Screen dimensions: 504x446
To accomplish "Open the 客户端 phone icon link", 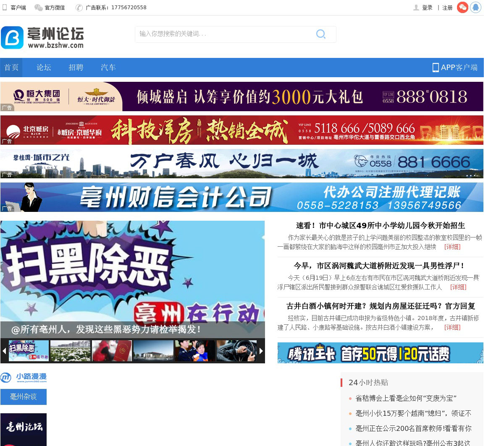I will [5, 8].
